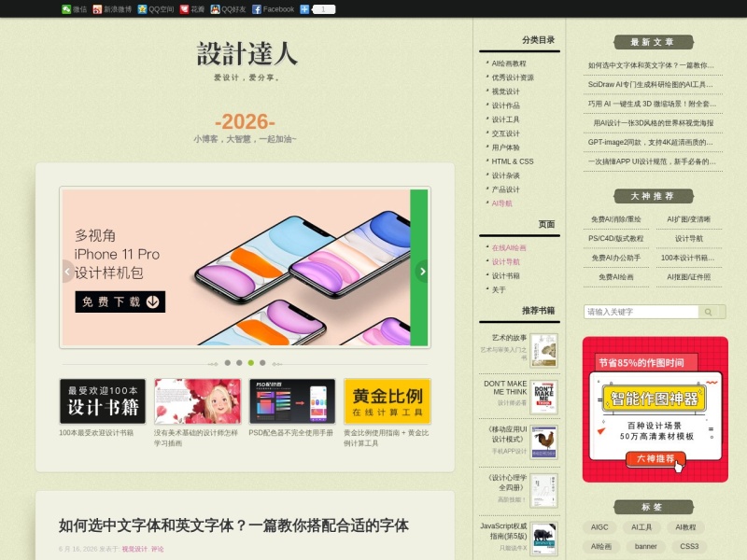Click the keyword search input field
This screenshot has width=747, height=560.
click(x=641, y=312)
